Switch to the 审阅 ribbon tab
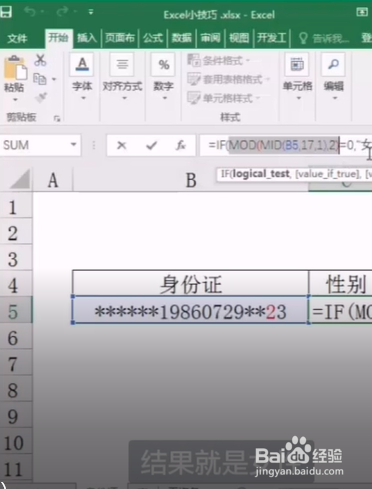This screenshot has height=489, width=372. (210, 38)
